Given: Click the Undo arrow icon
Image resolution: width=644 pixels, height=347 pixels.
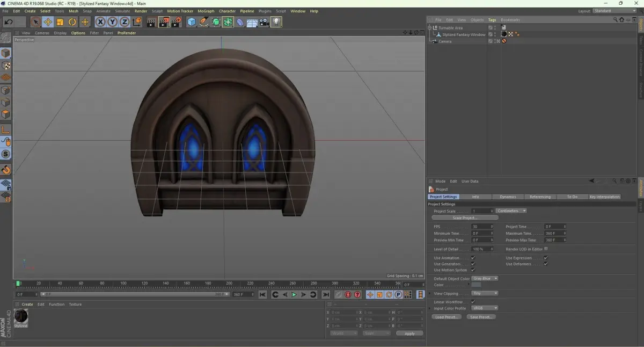Looking at the screenshot, I should pos(9,22).
